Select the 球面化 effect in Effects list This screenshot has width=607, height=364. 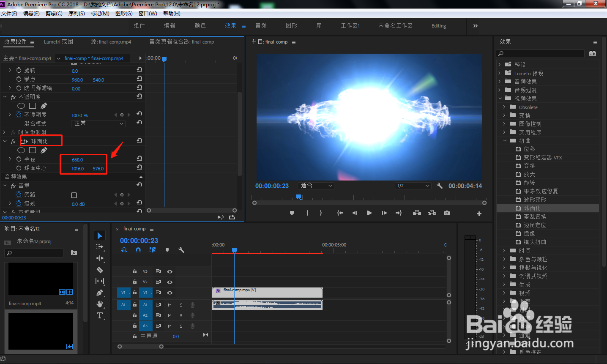point(548,208)
